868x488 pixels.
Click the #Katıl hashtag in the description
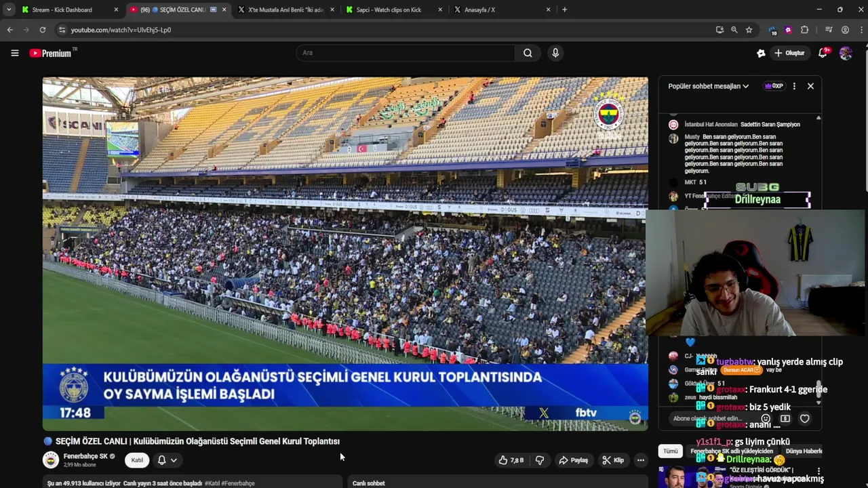click(212, 483)
